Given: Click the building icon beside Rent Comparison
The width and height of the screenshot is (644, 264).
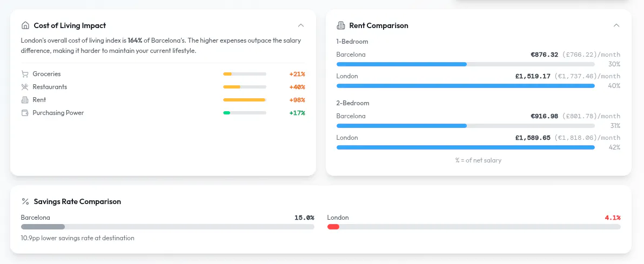Looking at the screenshot, I should point(340,25).
